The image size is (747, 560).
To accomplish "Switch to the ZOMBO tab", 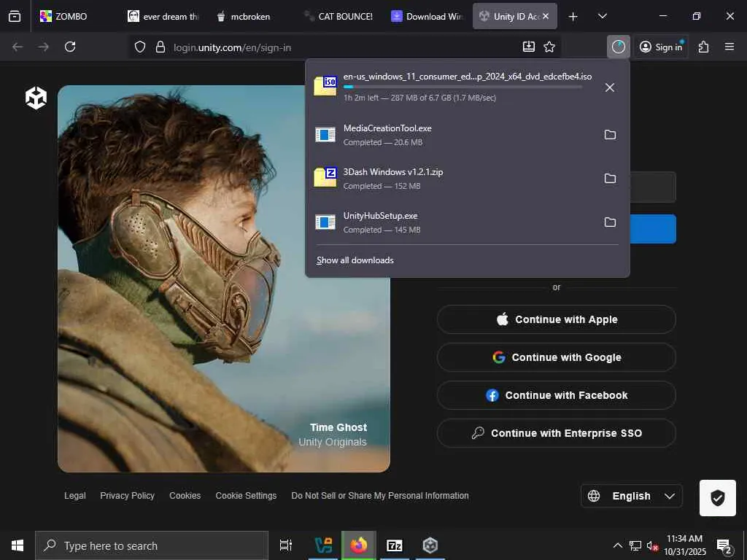I will click(x=69, y=16).
